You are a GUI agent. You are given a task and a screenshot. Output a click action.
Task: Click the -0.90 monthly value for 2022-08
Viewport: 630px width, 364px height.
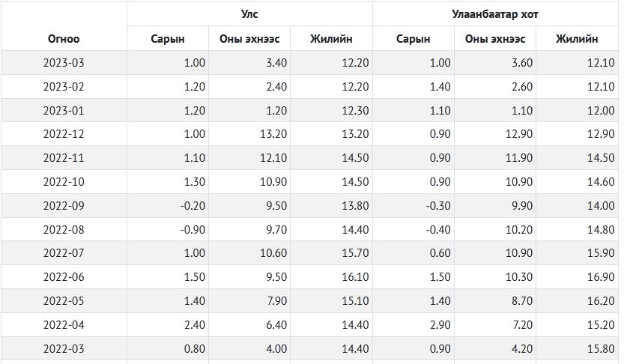pyautogui.click(x=193, y=229)
